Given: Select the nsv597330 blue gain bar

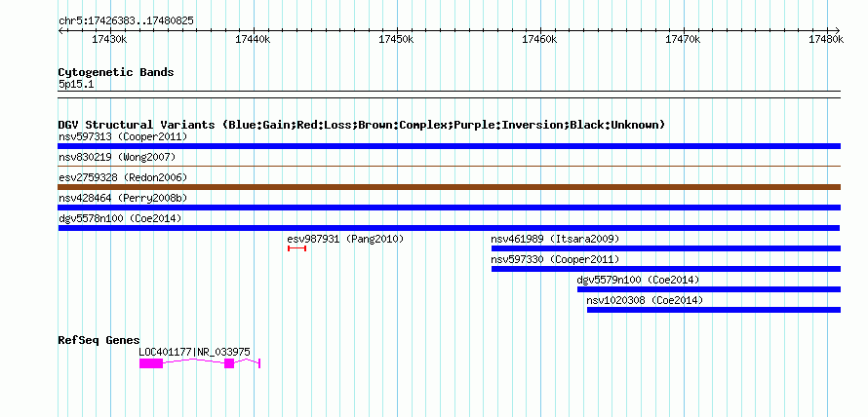Looking at the screenshot, I should click(666, 269).
